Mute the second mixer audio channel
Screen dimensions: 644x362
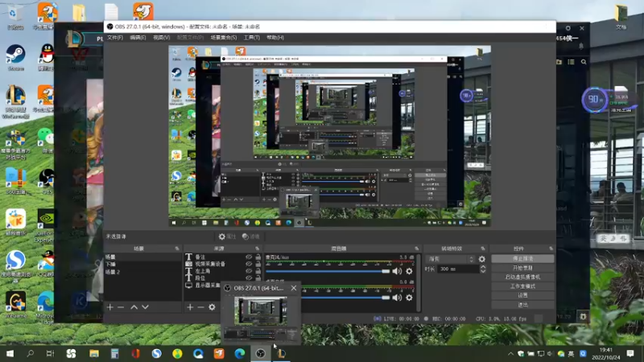[397, 298]
